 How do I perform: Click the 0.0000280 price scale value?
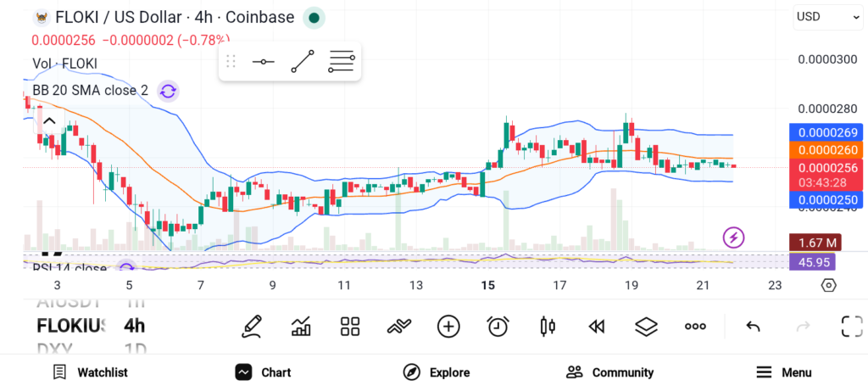[x=827, y=108]
